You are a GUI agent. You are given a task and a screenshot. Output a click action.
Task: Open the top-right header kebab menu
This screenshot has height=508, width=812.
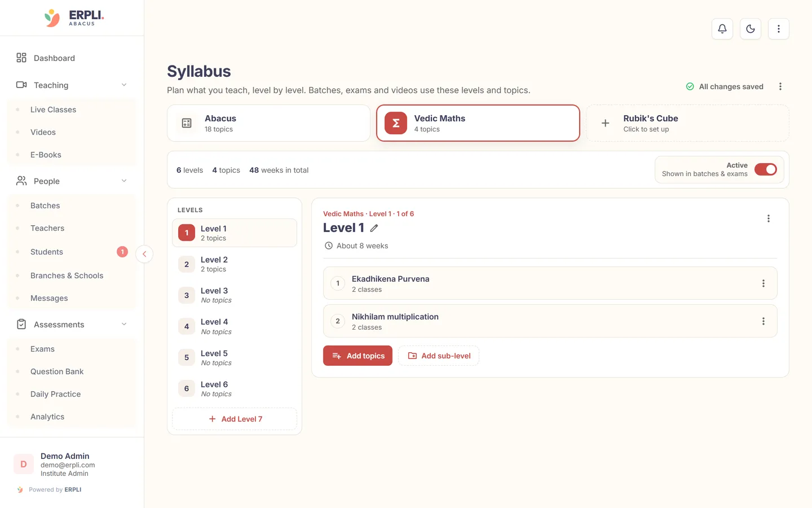pos(779,29)
